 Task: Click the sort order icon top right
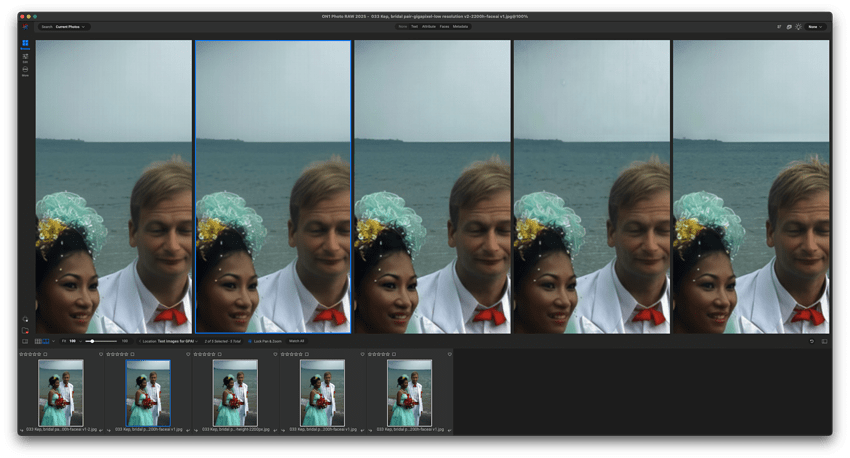click(x=779, y=27)
